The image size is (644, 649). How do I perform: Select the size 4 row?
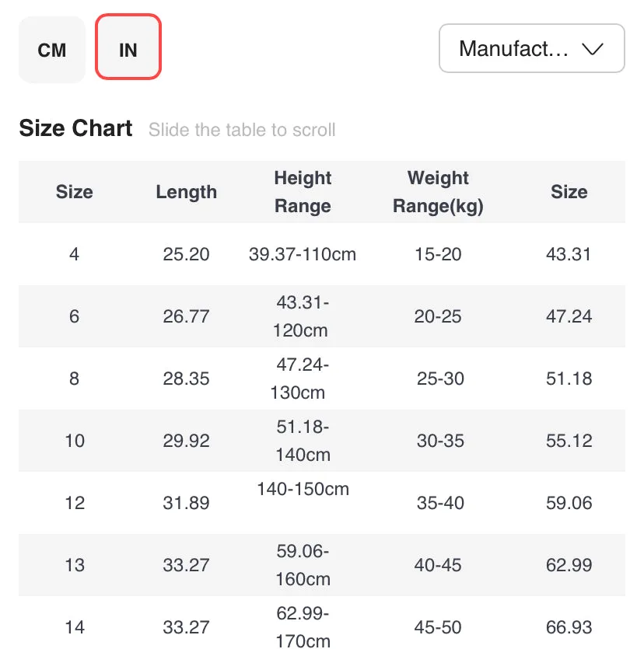pyautogui.click(x=322, y=254)
